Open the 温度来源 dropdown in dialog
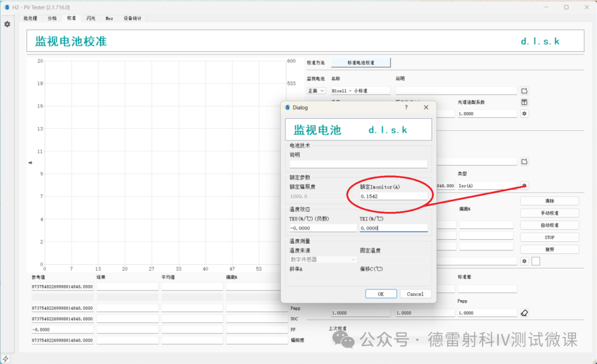This screenshot has width=597, height=364. pyautogui.click(x=323, y=259)
